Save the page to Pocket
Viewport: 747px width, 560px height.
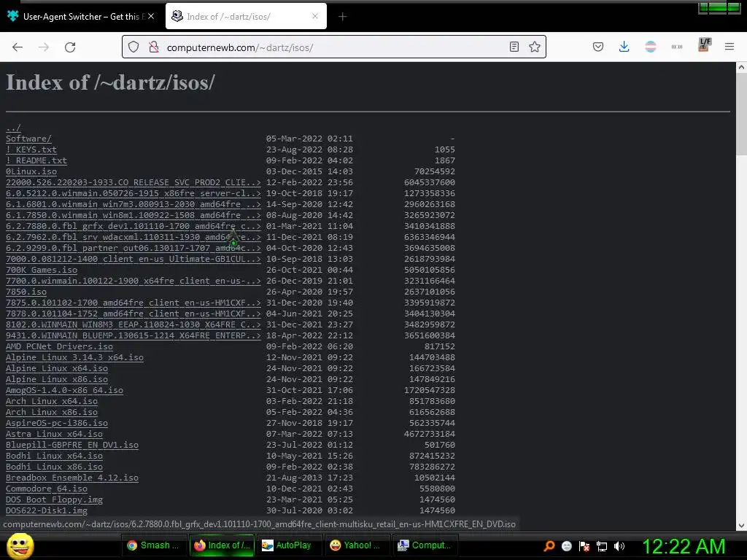(598, 47)
